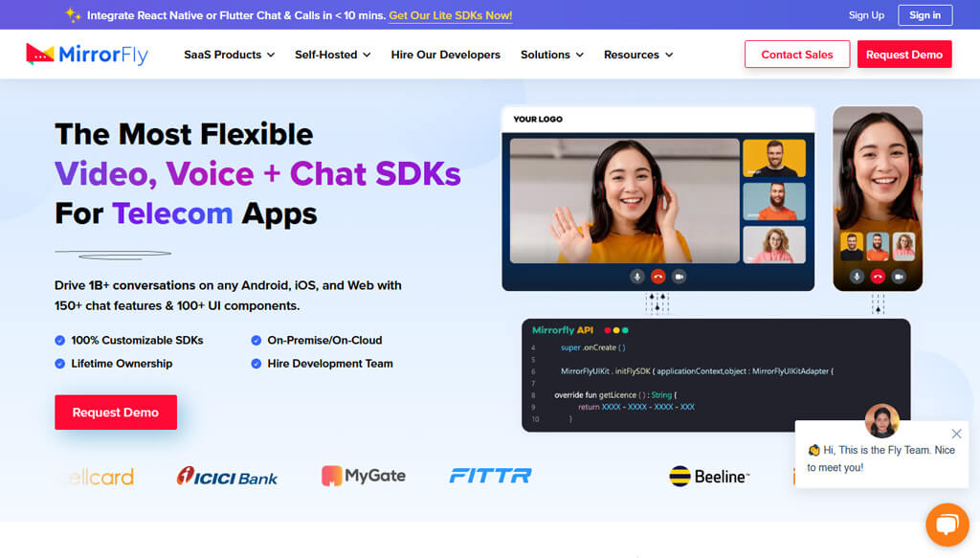The width and height of the screenshot is (980, 558).
Task: Open Hire Our Developers page
Action: (446, 55)
